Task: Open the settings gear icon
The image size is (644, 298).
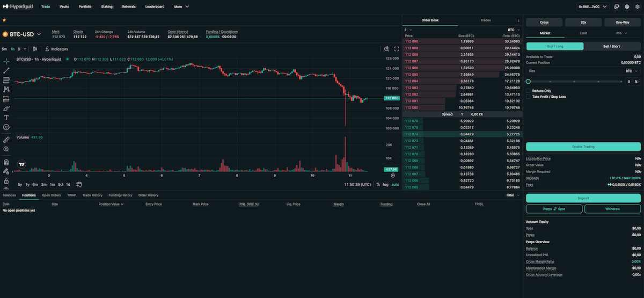Action: tap(637, 7)
